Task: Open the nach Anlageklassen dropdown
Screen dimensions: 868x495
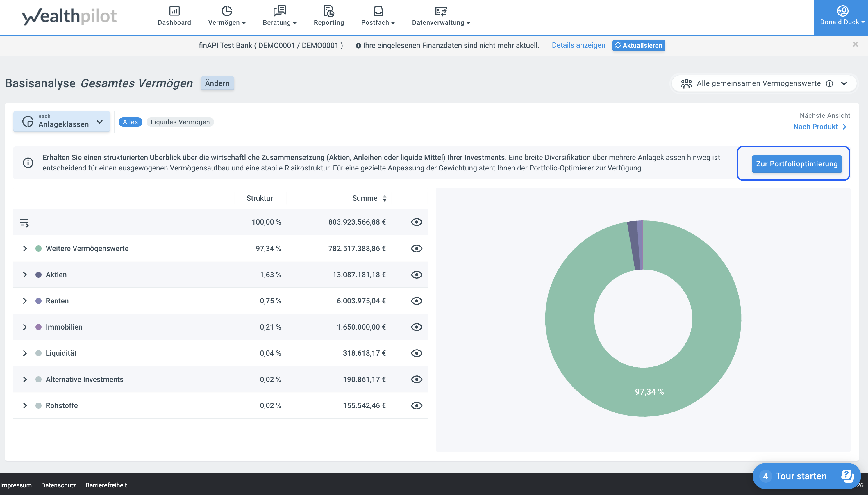Action: point(62,121)
